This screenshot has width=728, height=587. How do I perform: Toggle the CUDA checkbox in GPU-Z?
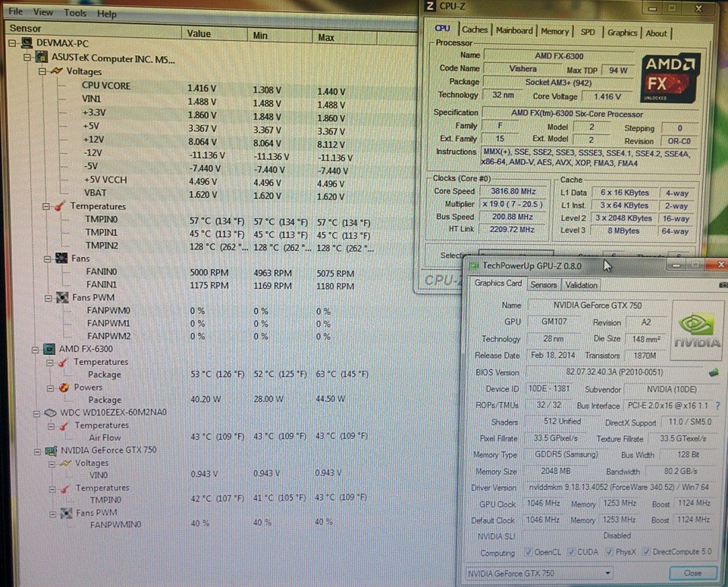572,551
